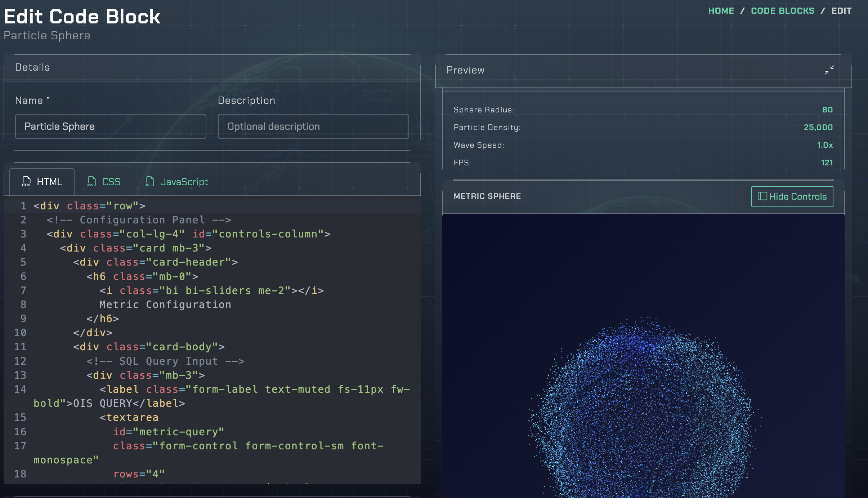The image size is (868, 498).
Task: Collapse the Preview panel with arrows icon
Action: [829, 70]
